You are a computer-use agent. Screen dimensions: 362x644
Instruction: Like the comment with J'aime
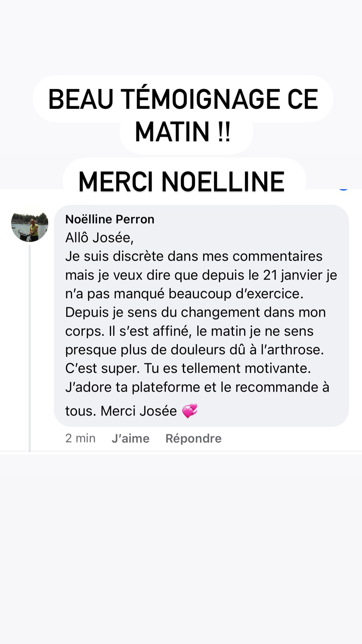click(x=131, y=438)
